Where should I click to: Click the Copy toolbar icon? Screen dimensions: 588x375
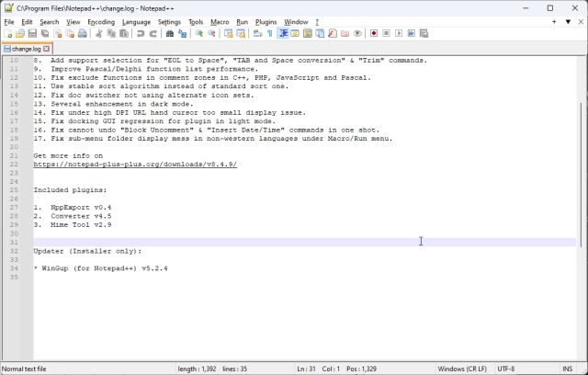(111, 34)
